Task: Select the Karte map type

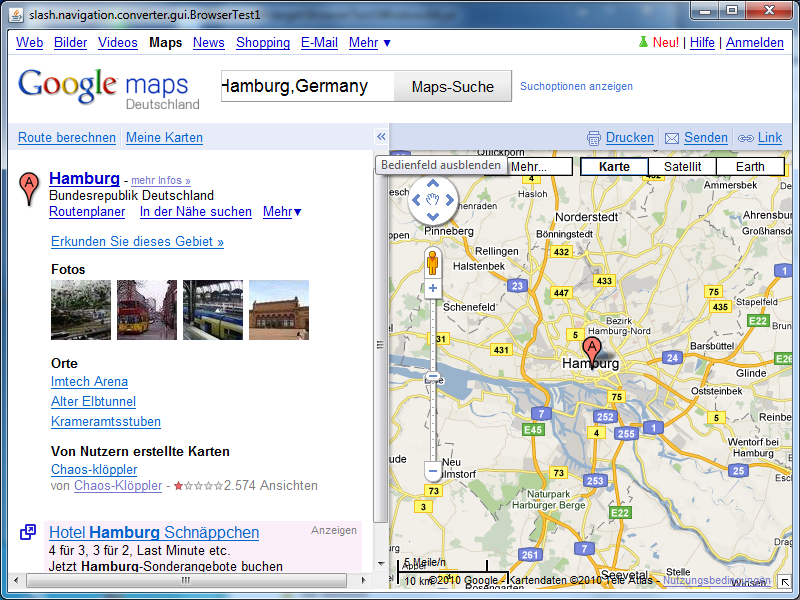Action: 614,167
